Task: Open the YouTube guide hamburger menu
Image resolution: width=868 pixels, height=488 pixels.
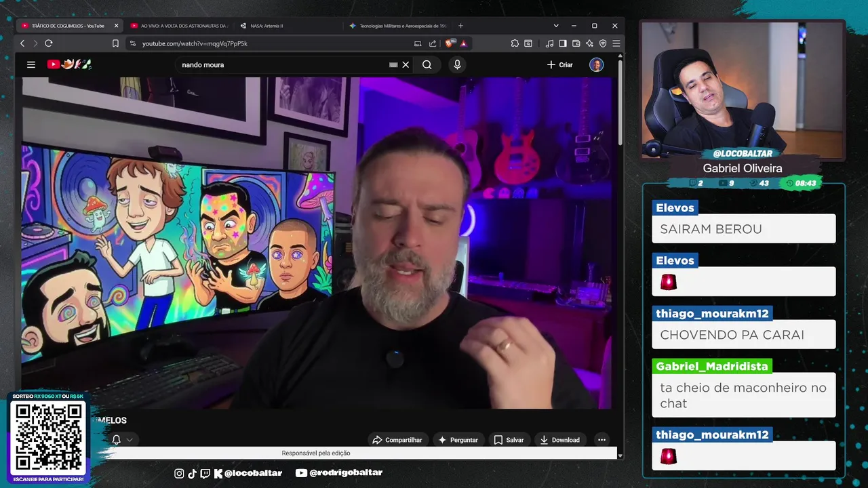Action: [31, 64]
